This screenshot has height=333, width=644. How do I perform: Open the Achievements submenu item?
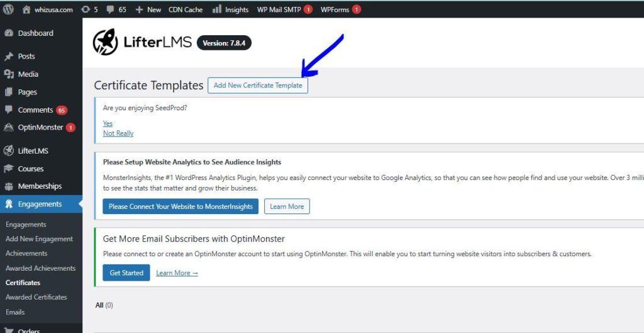click(x=26, y=253)
